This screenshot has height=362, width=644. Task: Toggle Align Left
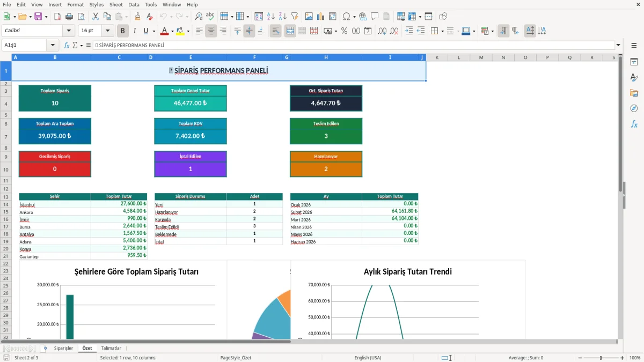coord(199,31)
